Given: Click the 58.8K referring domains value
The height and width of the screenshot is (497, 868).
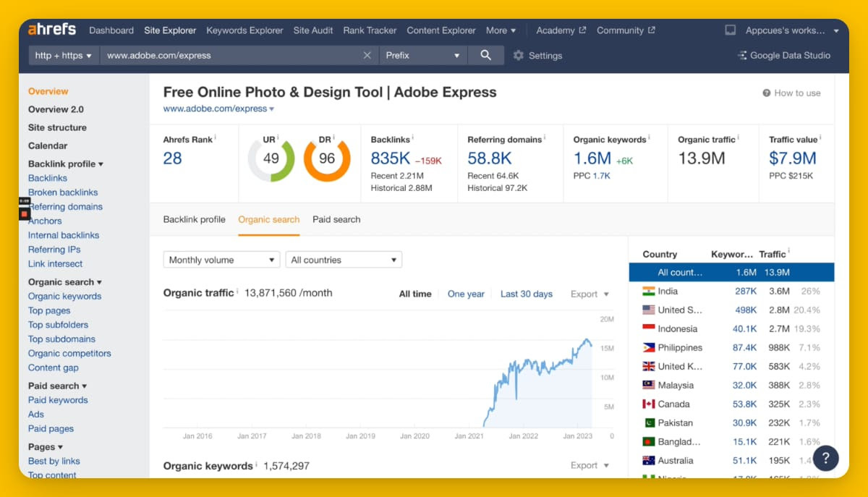Looking at the screenshot, I should (x=490, y=158).
